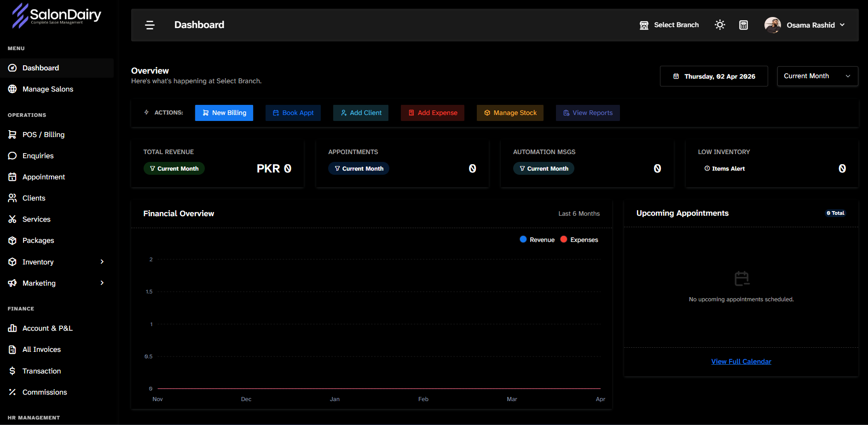Image resolution: width=868 pixels, height=425 pixels.
Task: Toggle light mode with sun icon
Action: coord(720,25)
